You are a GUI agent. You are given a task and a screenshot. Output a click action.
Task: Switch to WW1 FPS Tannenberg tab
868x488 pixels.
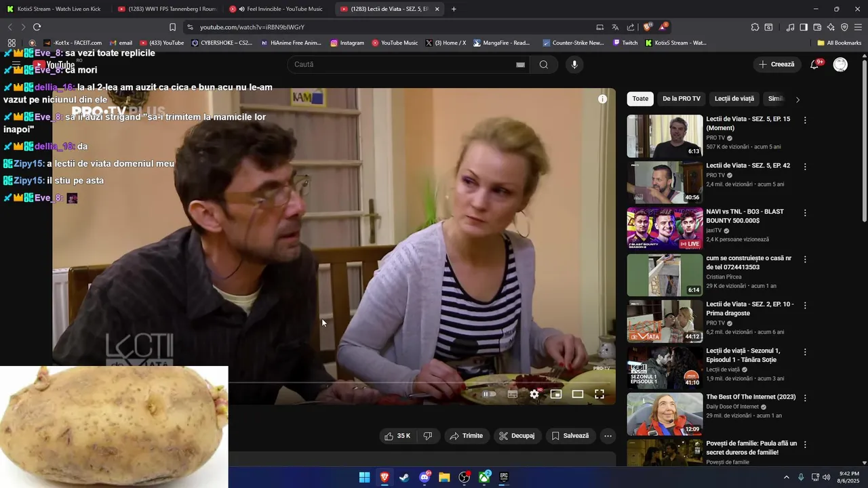(x=166, y=9)
